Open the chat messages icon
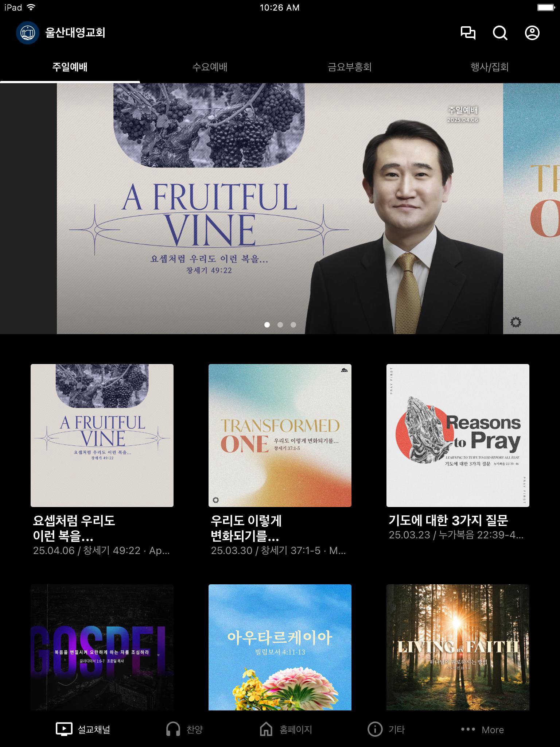The image size is (560, 747). pos(468,33)
